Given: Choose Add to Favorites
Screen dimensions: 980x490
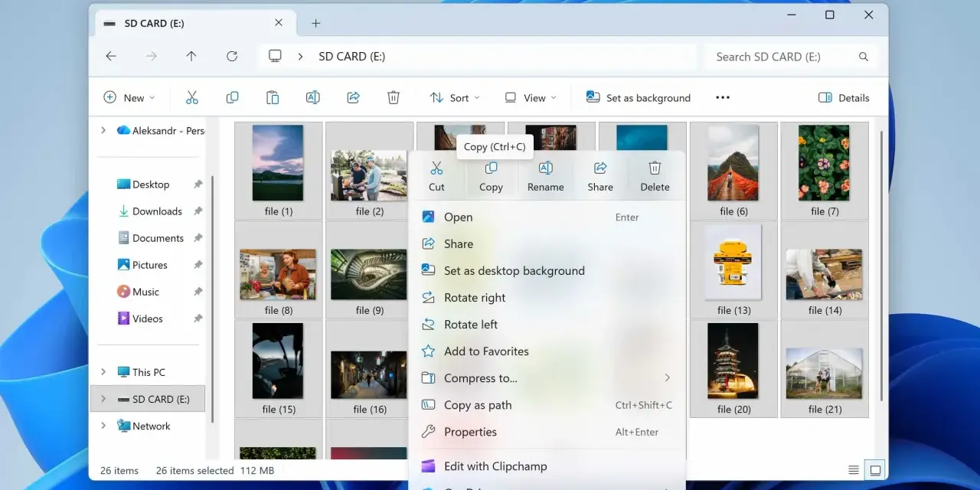Looking at the screenshot, I should (x=547, y=351).
